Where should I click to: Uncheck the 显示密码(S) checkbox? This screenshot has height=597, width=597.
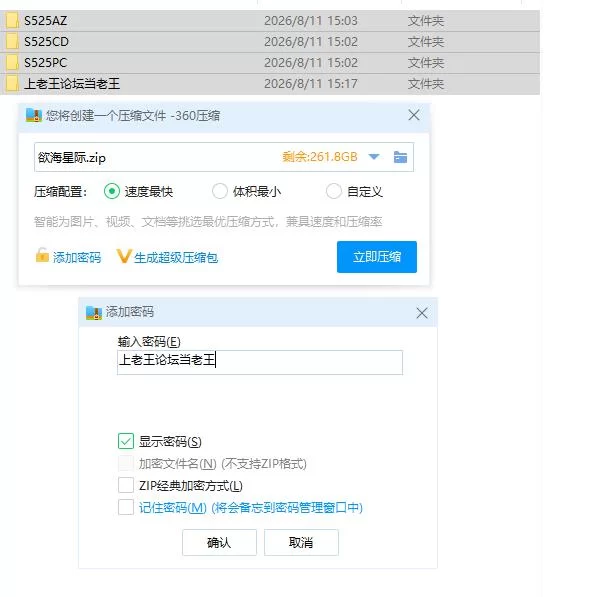click(x=126, y=441)
